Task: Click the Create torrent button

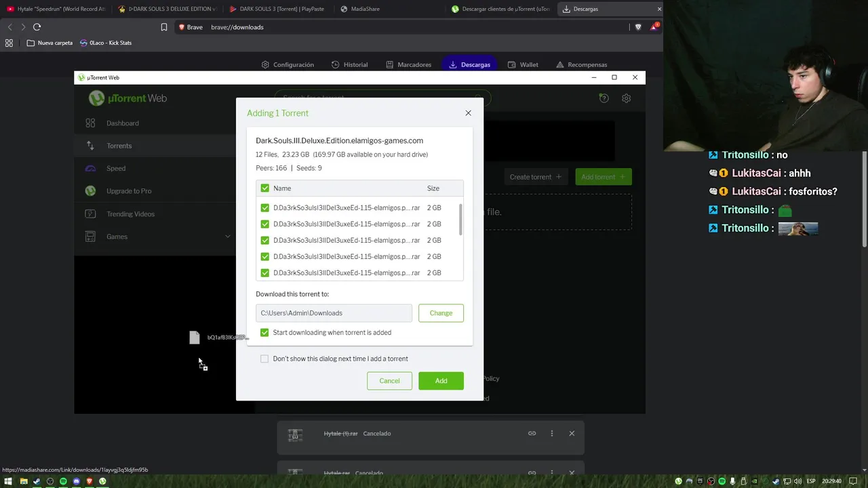Action: 536,177
